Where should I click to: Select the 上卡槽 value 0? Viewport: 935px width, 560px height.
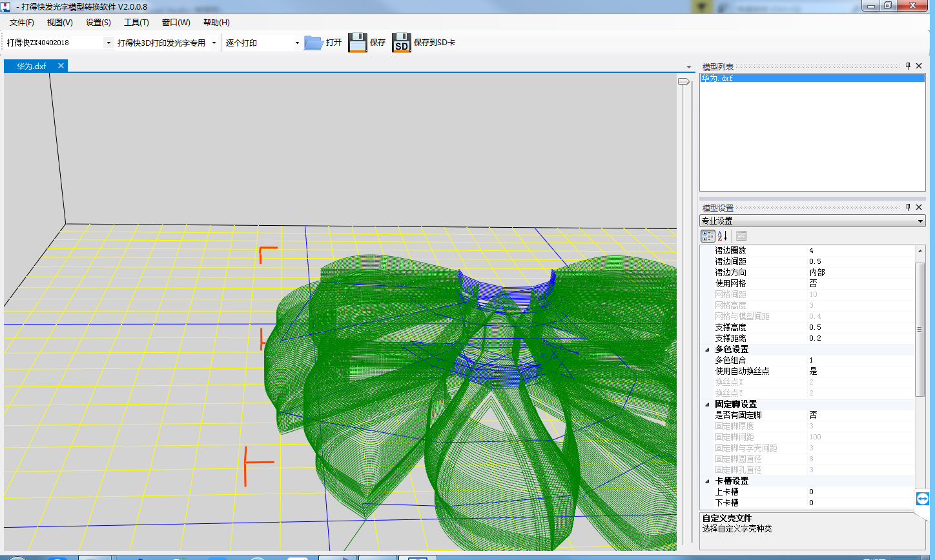861,492
